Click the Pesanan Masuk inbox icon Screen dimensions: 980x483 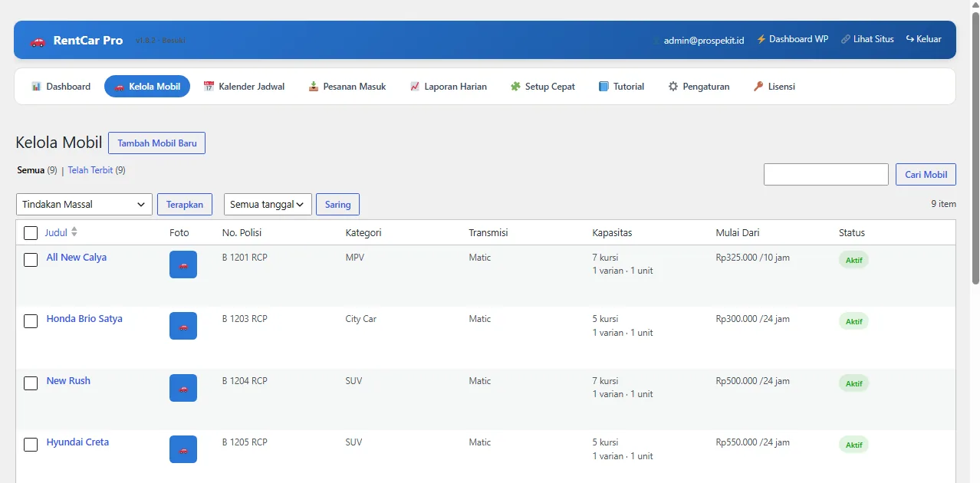click(x=313, y=87)
